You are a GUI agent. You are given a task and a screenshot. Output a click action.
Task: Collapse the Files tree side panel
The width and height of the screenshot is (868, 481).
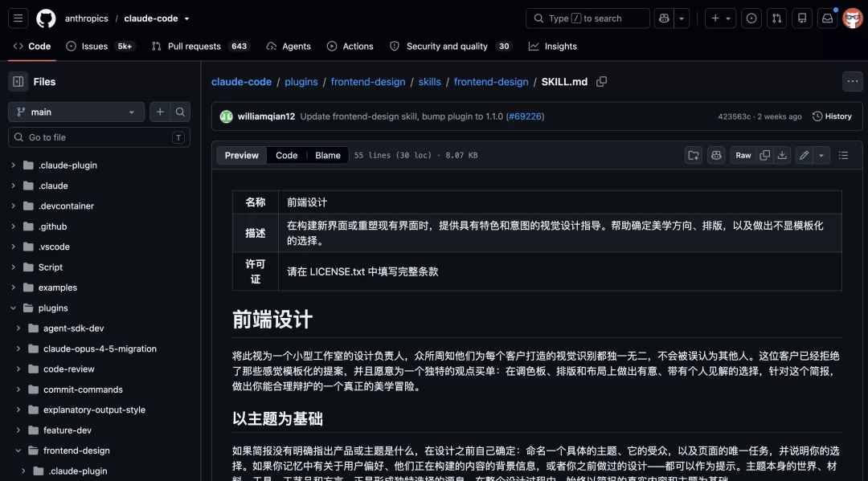18,82
